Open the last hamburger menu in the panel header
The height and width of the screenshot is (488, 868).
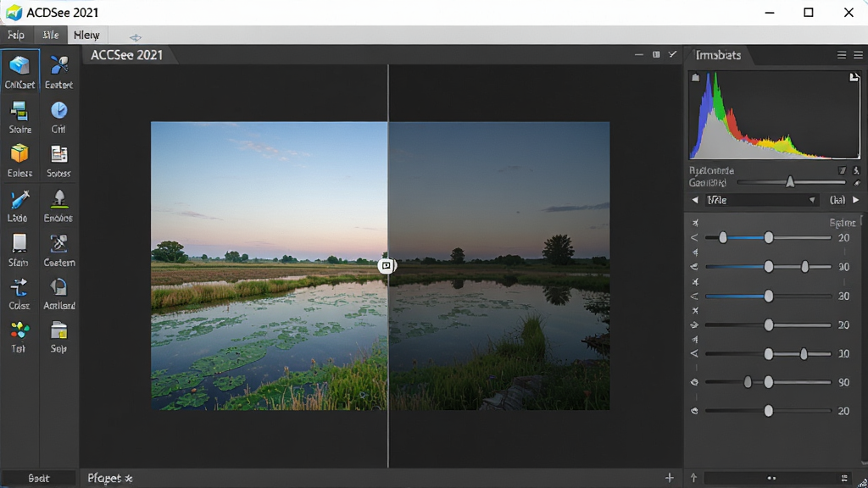858,55
